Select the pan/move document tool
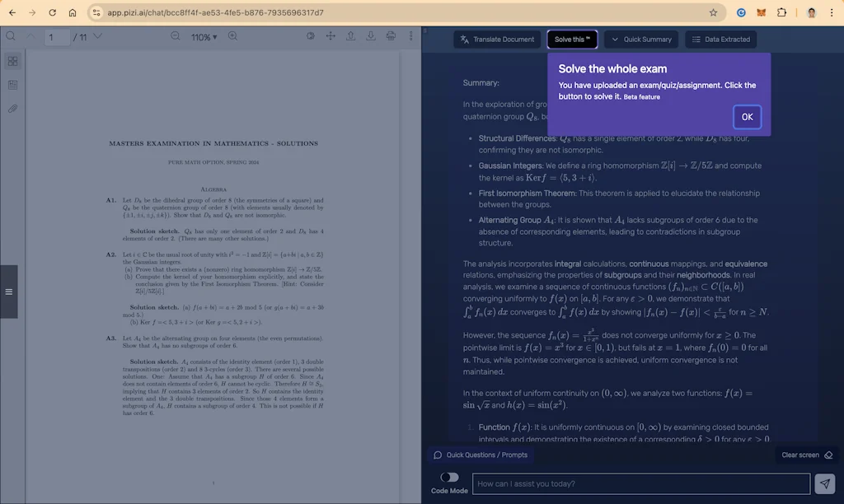The width and height of the screenshot is (844, 504). tap(330, 37)
